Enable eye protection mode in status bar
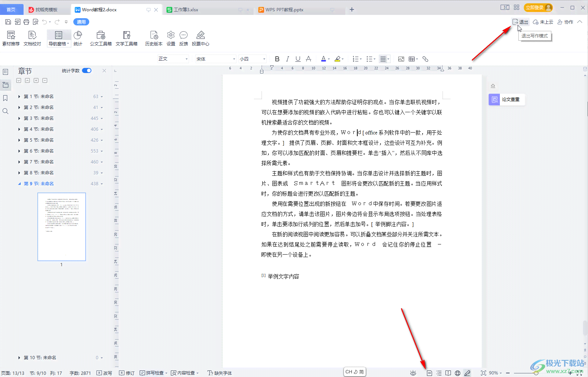 (x=413, y=373)
